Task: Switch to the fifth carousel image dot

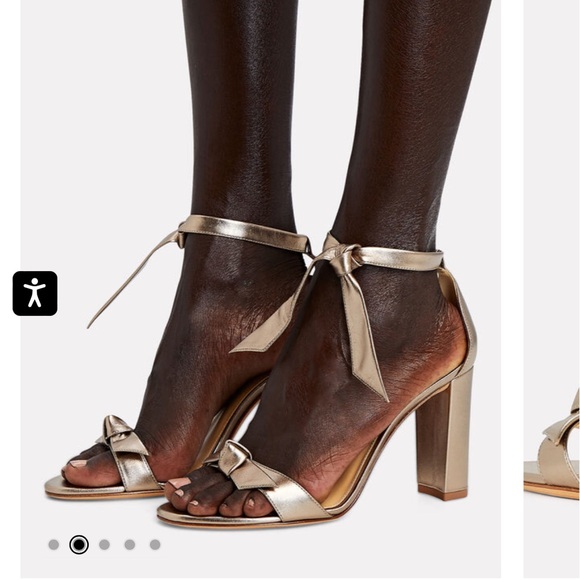Action: pos(155,544)
